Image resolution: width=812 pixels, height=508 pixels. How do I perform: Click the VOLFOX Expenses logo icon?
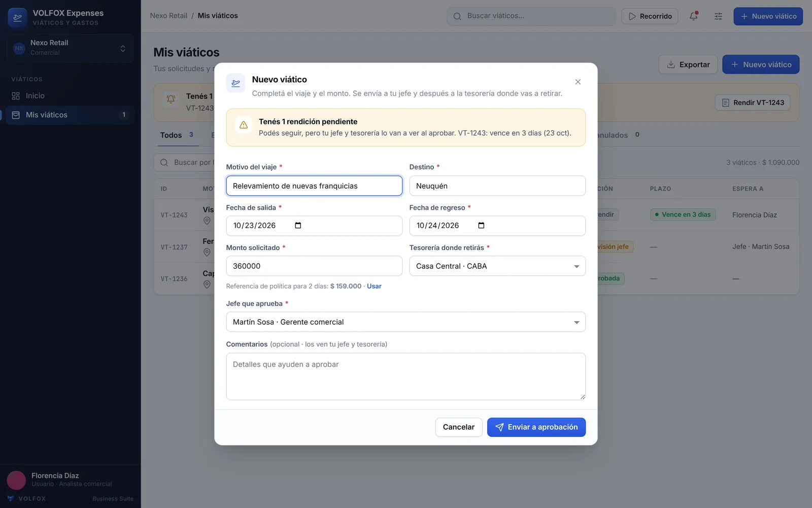pos(17,17)
